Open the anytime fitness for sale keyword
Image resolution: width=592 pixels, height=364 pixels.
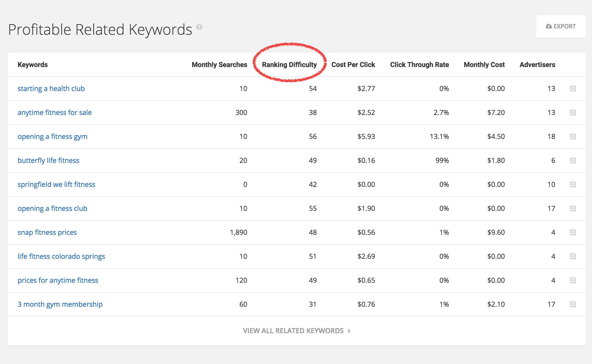point(55,112)
